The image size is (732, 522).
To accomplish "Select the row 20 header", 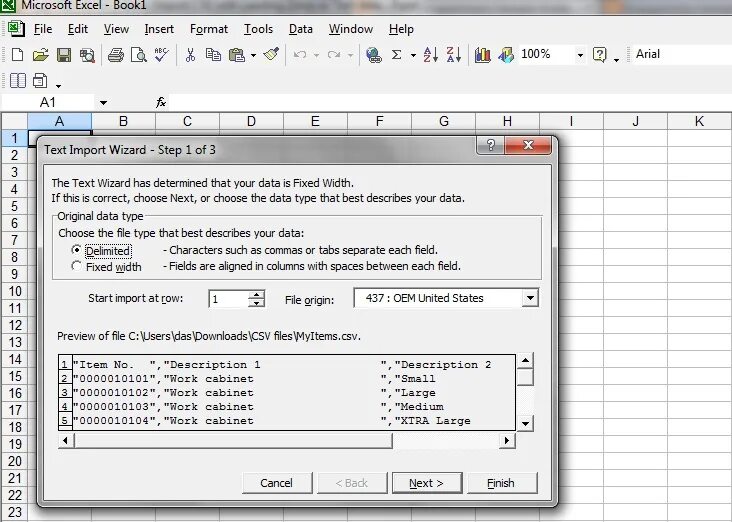I will click(15, 461).
